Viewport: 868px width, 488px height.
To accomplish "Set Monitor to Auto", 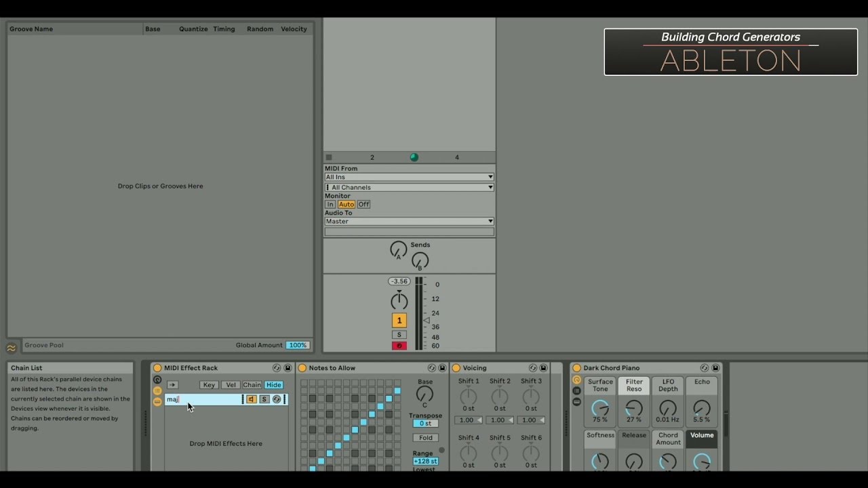I will coord(347,204).
